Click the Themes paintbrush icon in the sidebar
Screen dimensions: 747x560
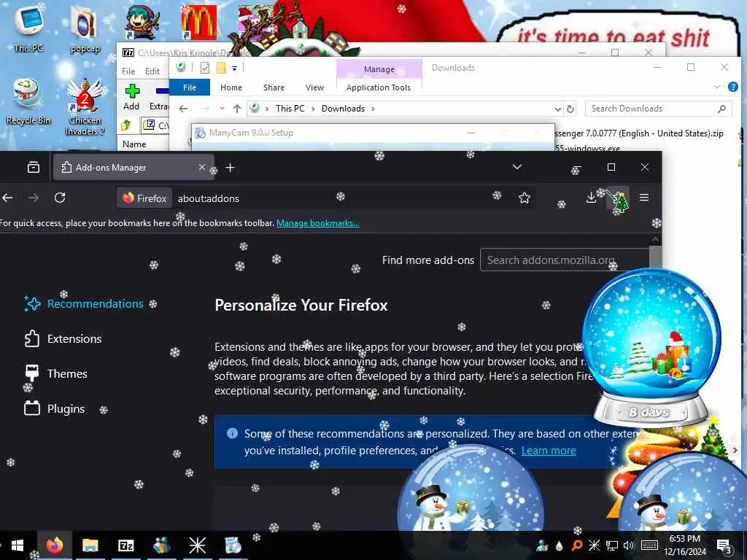pyautogui.click(x=32, y=373)
